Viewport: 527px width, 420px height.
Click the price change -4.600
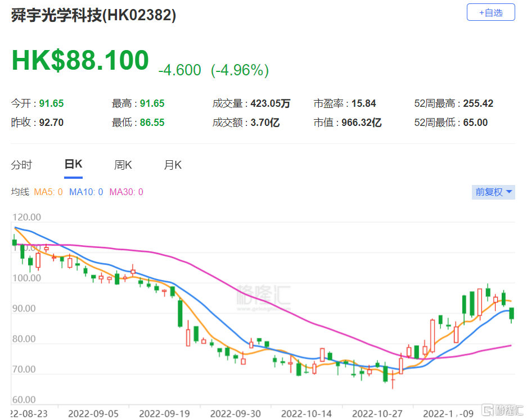pos(180,70)
